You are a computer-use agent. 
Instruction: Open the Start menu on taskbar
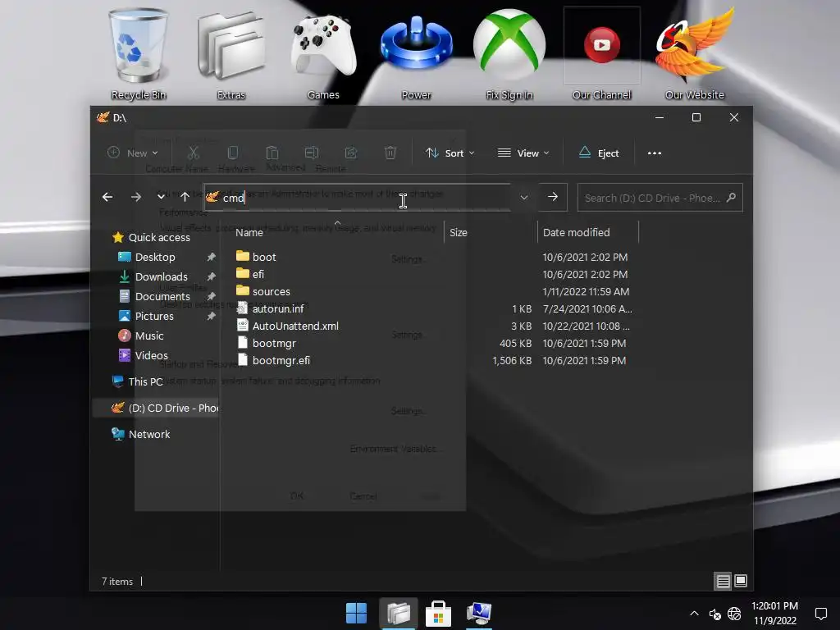[356, 613]
